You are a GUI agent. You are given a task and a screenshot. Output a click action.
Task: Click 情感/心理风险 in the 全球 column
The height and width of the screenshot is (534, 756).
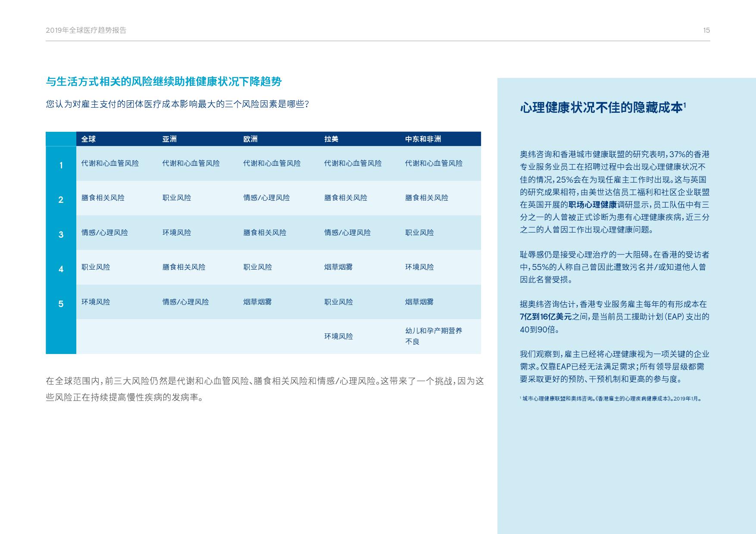(x=105, y=233)
